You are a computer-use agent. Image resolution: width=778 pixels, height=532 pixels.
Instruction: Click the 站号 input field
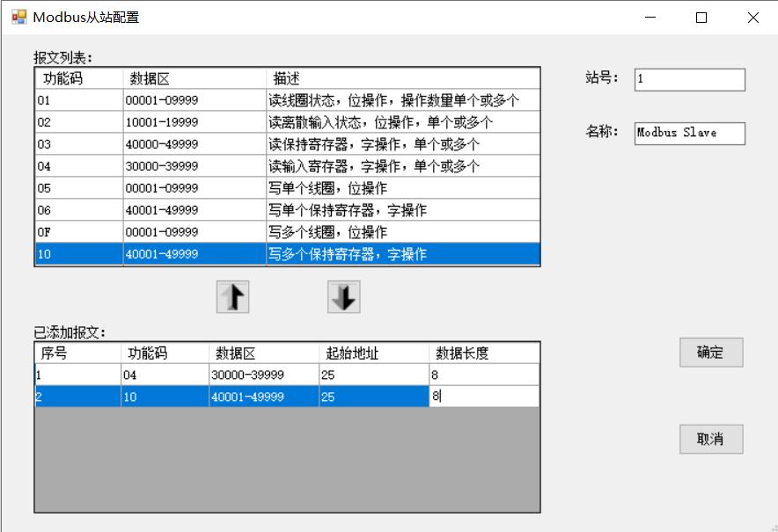pyautogui.click(x=690, y=79)
